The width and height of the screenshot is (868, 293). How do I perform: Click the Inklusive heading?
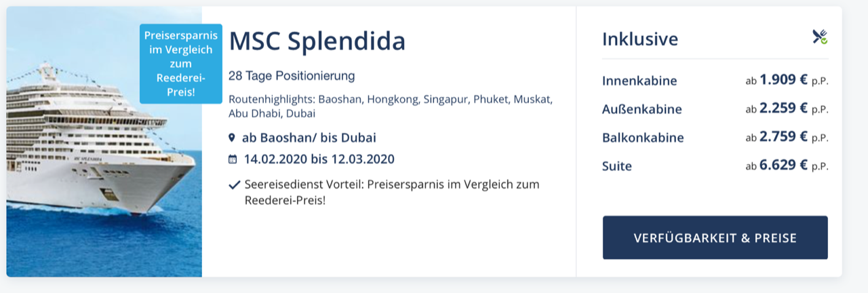[639, 39]
